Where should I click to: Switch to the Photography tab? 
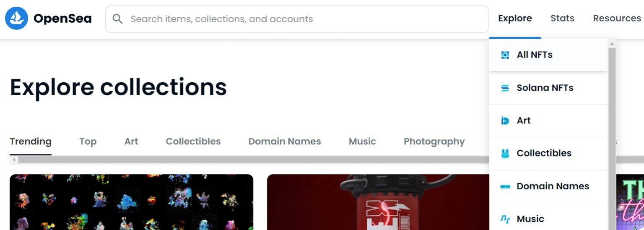pyautogui.click(x=434, y=142)
